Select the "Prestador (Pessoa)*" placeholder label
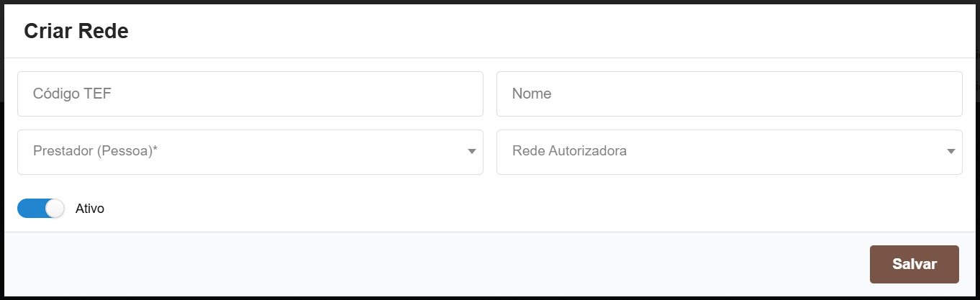The height and width of the screenshot is (300, 980). (95, 152)
